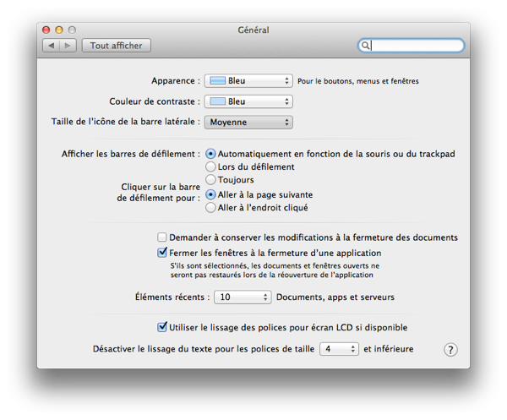This screenshot has height=420, width=507.
Task: Click the Tout afficher button
Action: tap(116, 46)
